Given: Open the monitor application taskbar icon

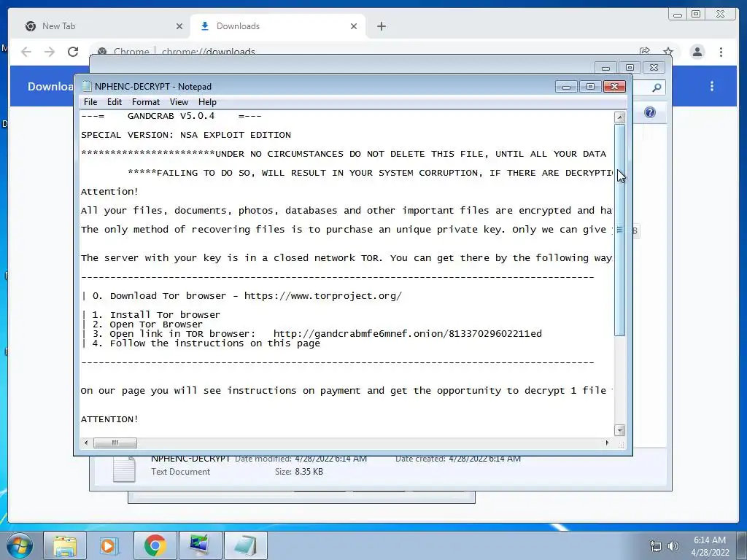Looking at the screenshot, I should pos(199,545).
